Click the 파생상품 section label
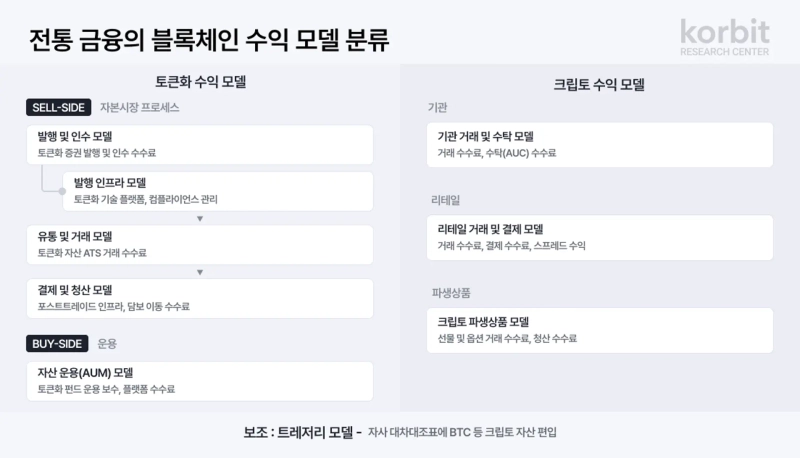800x458 pixels. click(x=451, y=293)
